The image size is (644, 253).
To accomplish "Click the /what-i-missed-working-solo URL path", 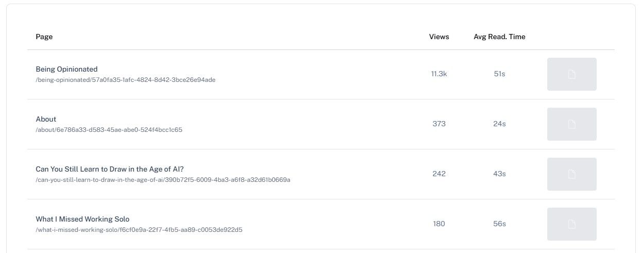I will click(x=138, y=230).
